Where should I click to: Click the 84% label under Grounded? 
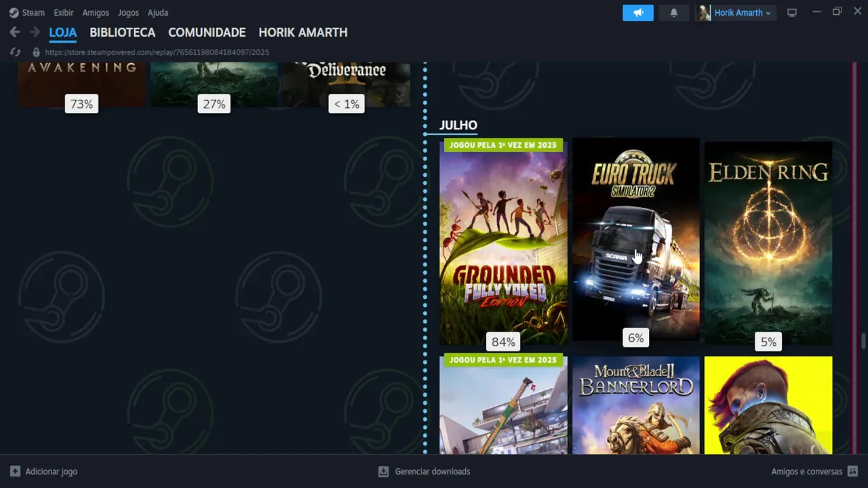click(x=503, y=342)
